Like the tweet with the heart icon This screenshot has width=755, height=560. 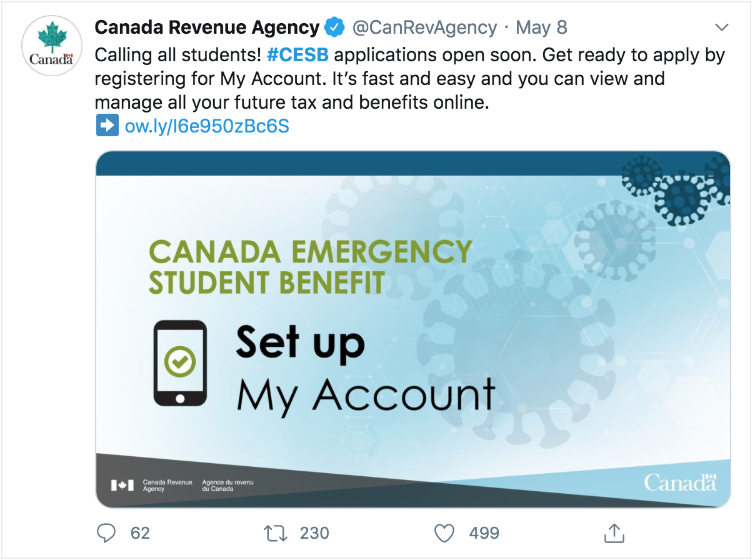[444, 532]
